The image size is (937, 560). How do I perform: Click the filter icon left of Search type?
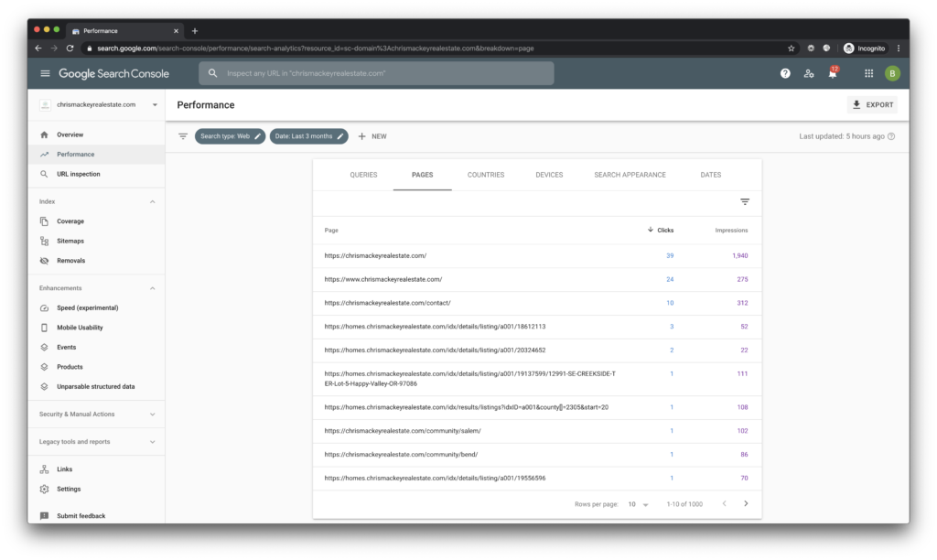(183, 136)
